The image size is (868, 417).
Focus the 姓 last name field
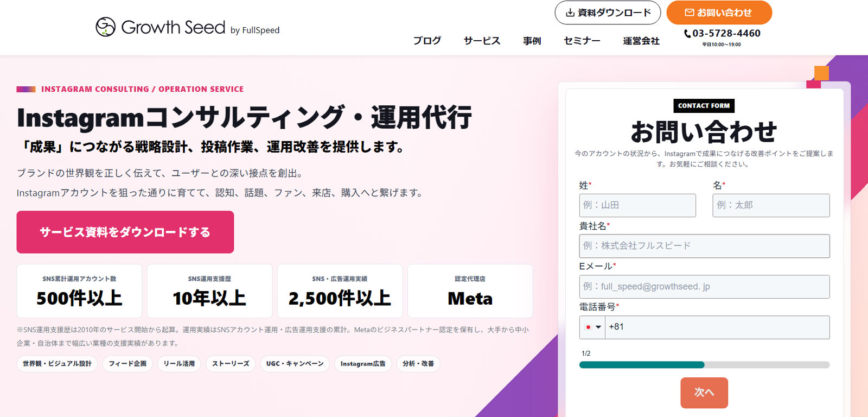pos(637,205)
